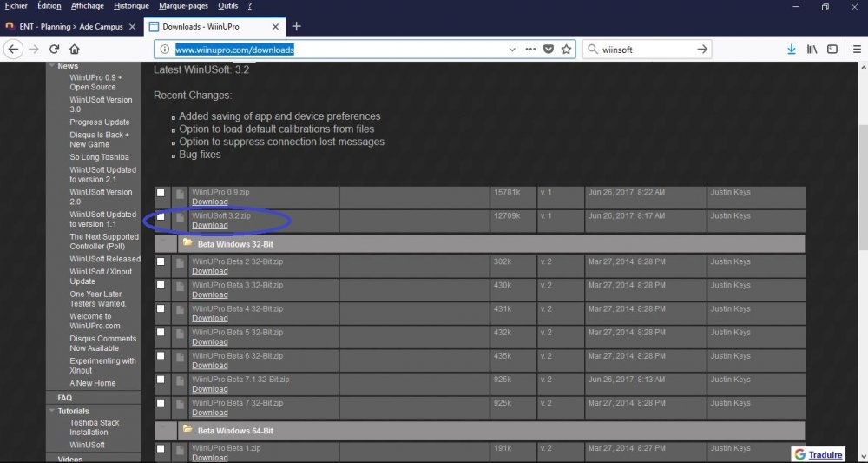Select the '12709k' file size cell
Image resolution: width=868 pixels, height=463 pixels.
pos(513,222)
